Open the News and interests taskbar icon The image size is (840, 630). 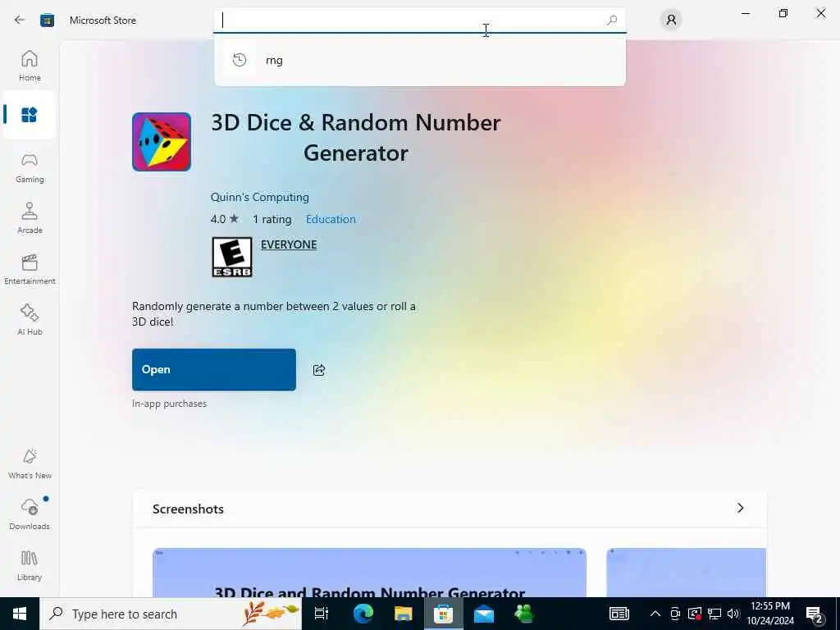[619, 614]
